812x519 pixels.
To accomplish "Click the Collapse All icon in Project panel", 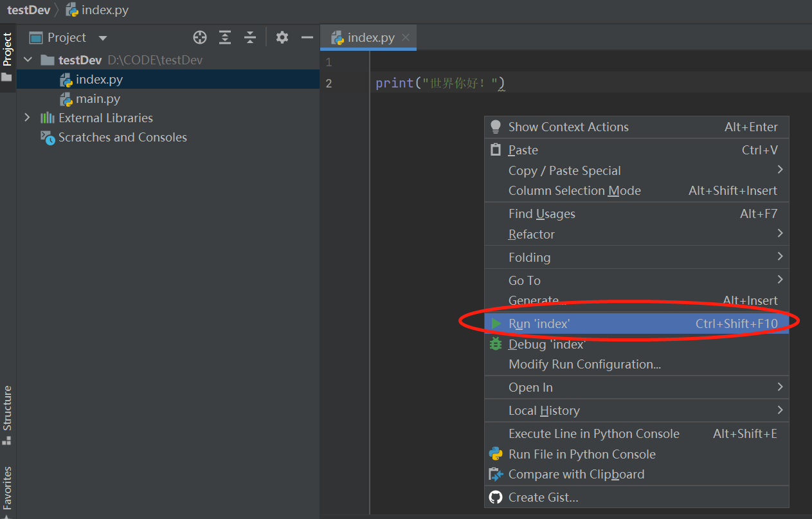I will (x=250, y=37).
